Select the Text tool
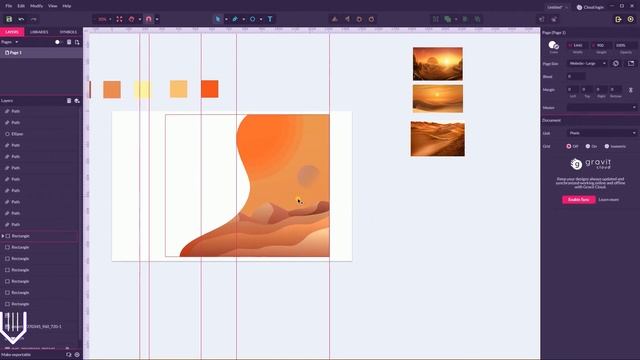 (270, 19)
